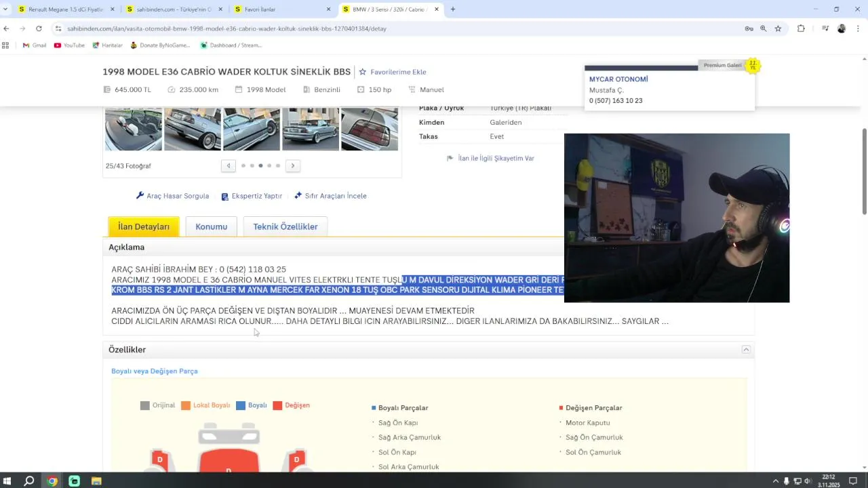Click the zoom magnifier icon in address bar
Image resolution: width=868 pixels, height=488 pixels.
764,28
